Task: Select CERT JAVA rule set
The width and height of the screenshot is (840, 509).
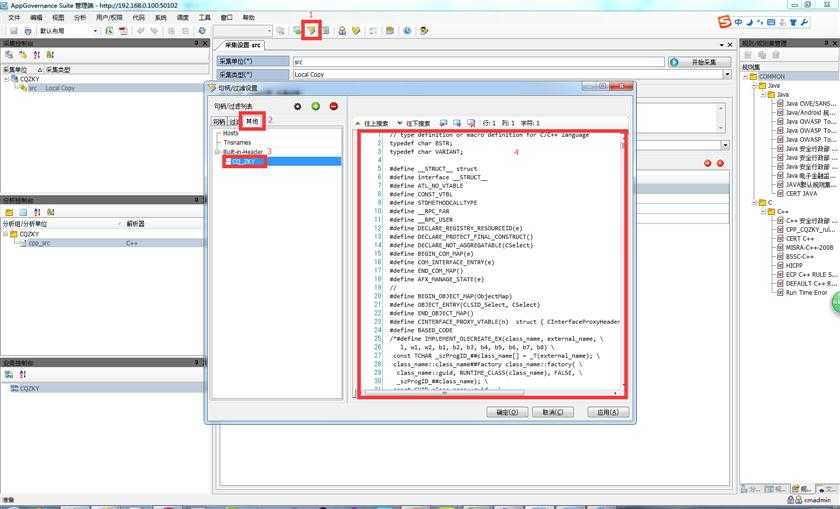Action: (x=801, y=193)
